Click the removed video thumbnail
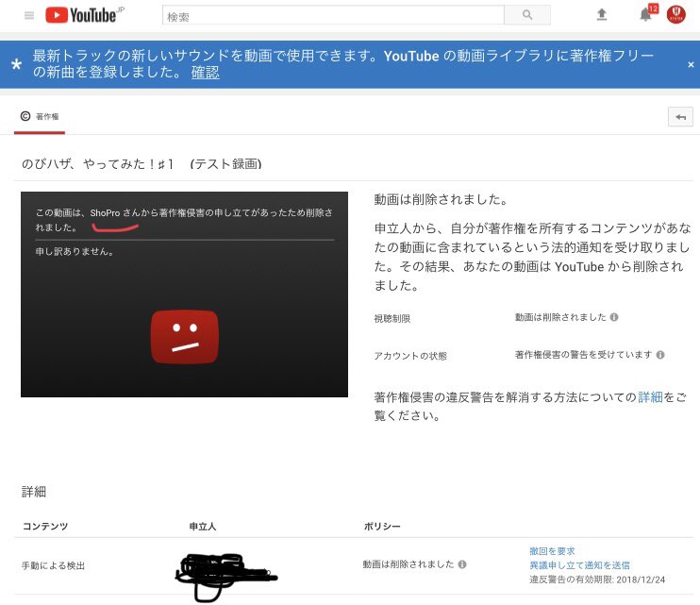The image size is (700, 605). 184,294
